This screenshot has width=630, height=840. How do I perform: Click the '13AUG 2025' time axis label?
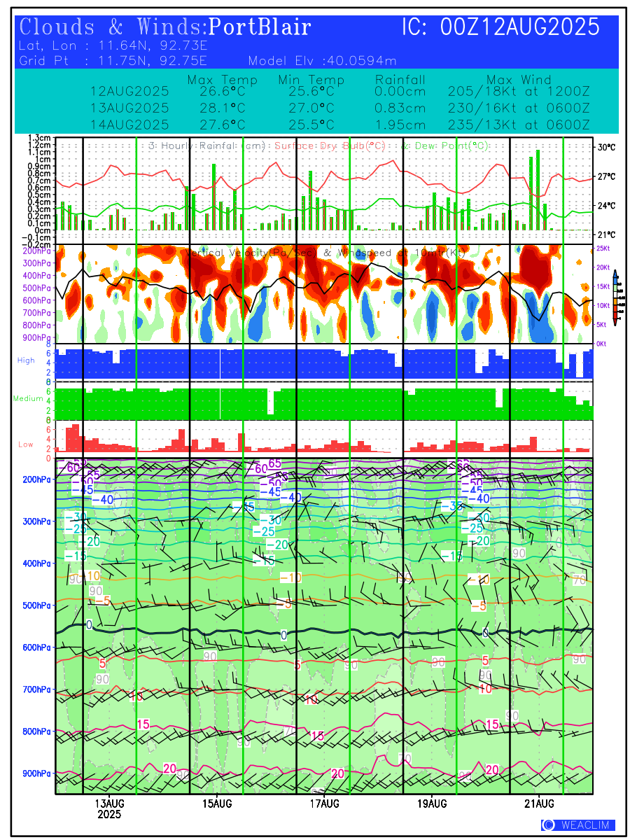tap(109, 808)
